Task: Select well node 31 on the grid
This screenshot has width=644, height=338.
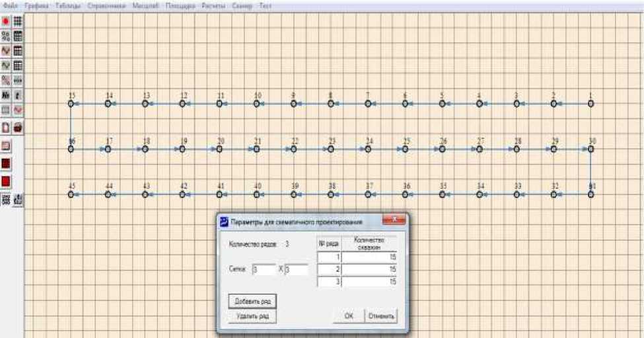Action: pyautogui.click(x=590, y=194)
